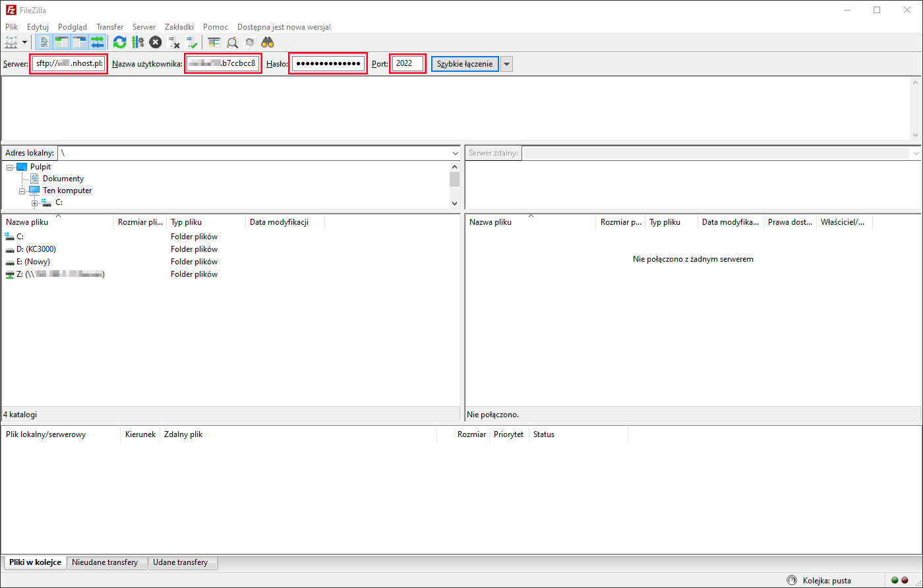Refresh the file and folder lists

pos(119,42)
